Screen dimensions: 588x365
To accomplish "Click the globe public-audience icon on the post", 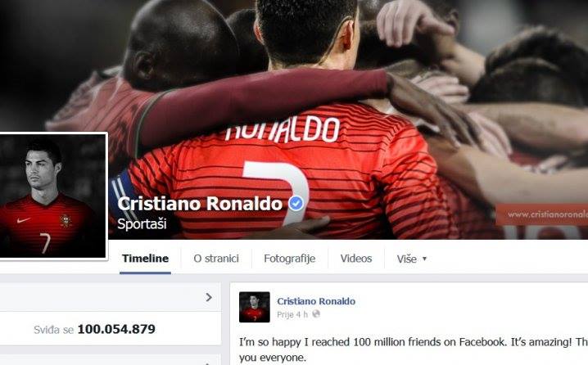I will click(316, 314).
